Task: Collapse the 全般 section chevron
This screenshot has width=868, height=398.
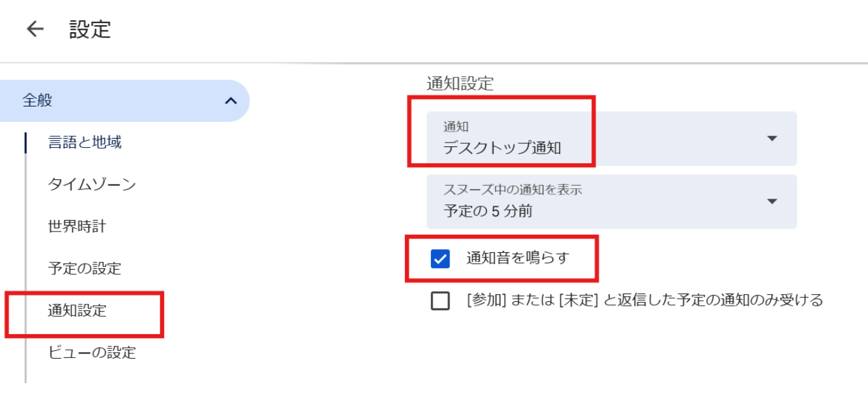Action: click(x=231, y=101)
